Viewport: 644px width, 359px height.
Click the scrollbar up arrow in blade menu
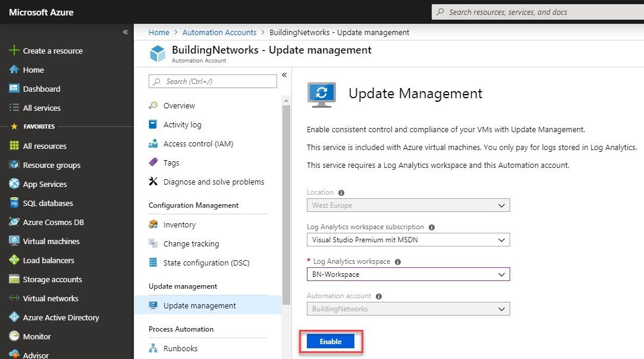286,101
